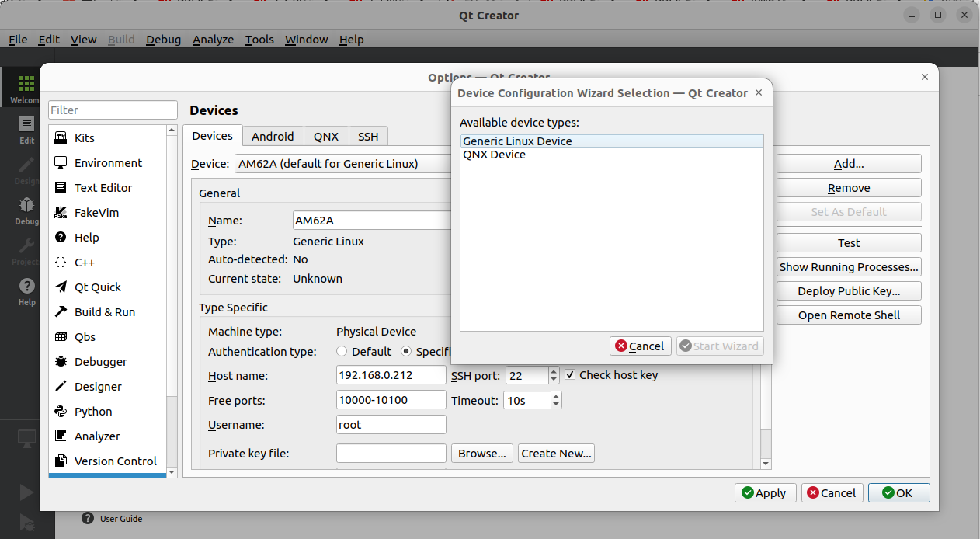Select the Help category icon in list
Screen dimensions: 980x539
pyautogui.click(x=61, y=238)
